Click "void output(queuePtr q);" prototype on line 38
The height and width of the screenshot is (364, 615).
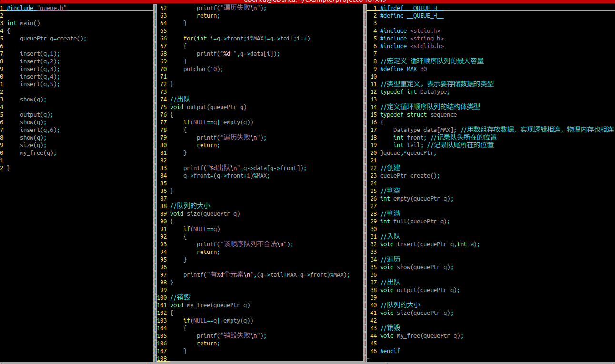(x=420, y=290)
